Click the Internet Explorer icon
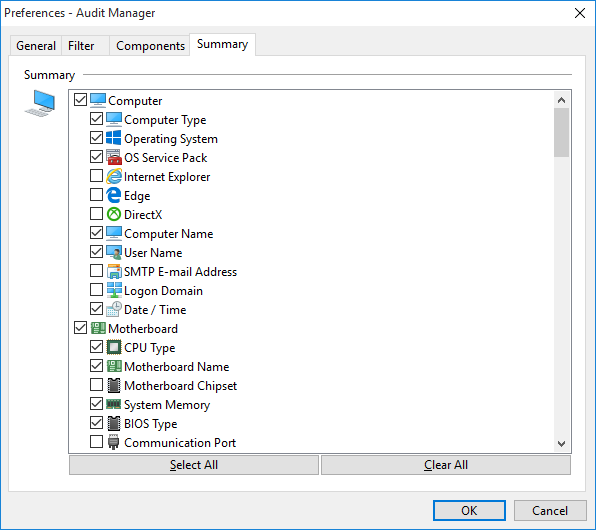 [x=114, y=176]
